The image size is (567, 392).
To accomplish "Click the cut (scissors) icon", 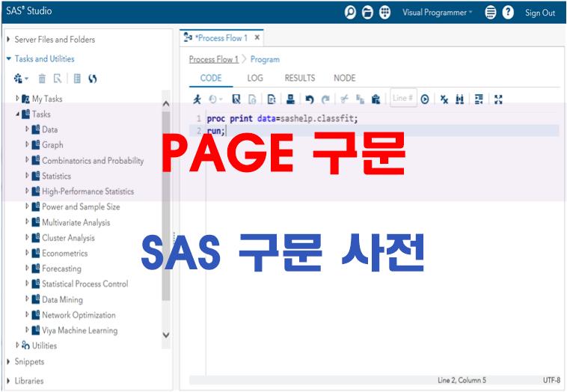I will click(345, 99).
